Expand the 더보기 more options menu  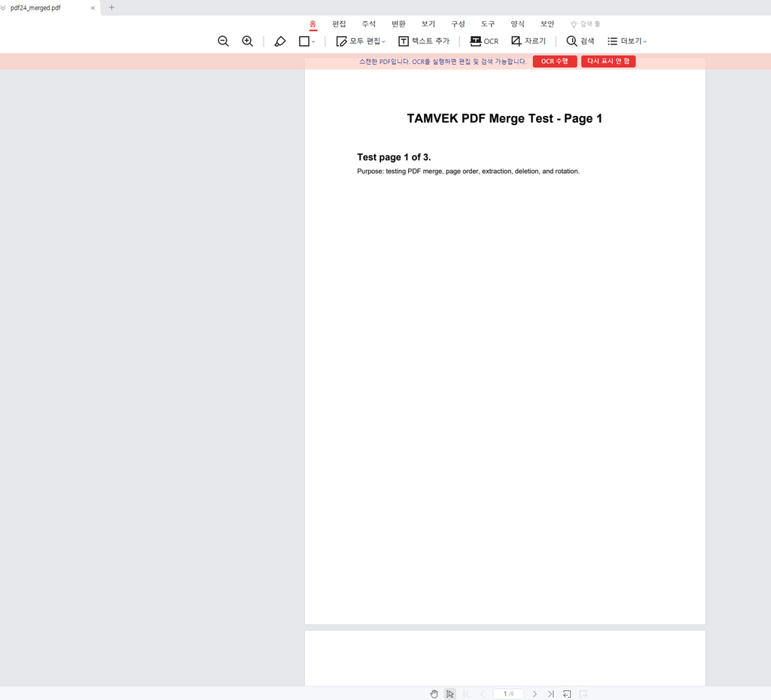point(627,41)
